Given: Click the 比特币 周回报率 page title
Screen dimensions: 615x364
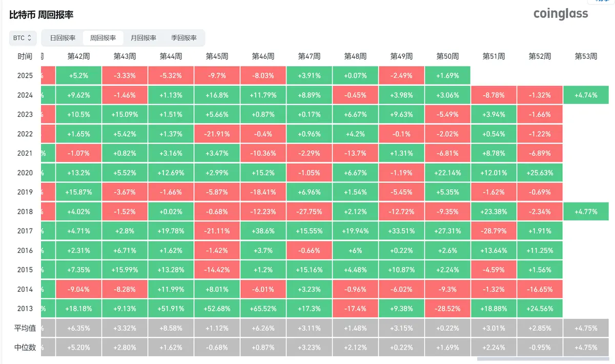Looking at the screenshot, I should 42,14.
